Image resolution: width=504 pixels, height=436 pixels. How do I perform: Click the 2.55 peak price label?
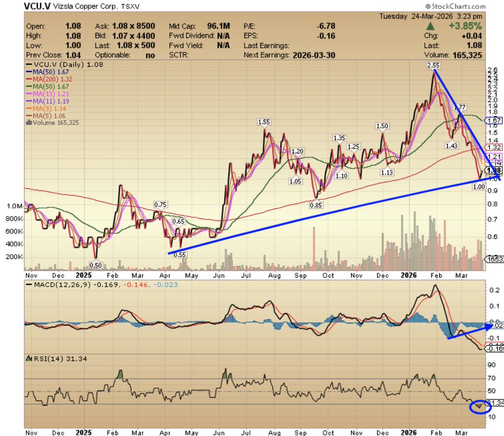[433, 65]
